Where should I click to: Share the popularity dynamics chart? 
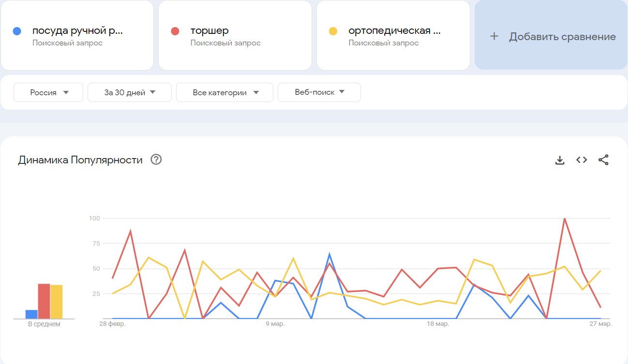pyautogui.click(x=603, y=160)
